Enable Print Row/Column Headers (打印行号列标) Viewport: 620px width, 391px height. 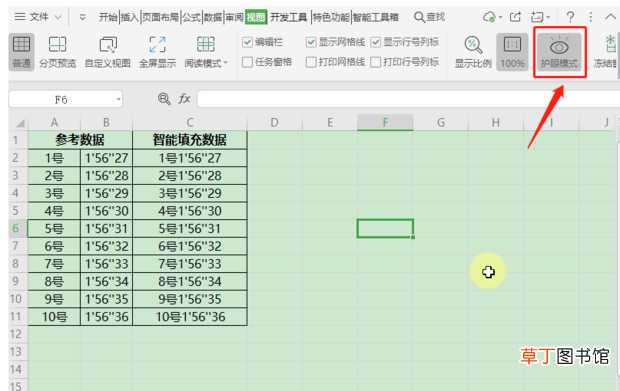coord(376,62)
